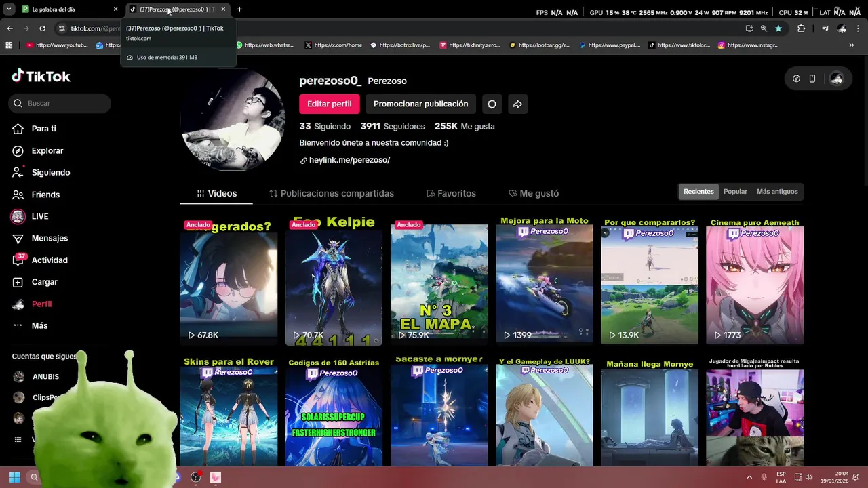Close the Perezoso TikTok browser tab
This screenshot has height=488, width=868.
223,9
